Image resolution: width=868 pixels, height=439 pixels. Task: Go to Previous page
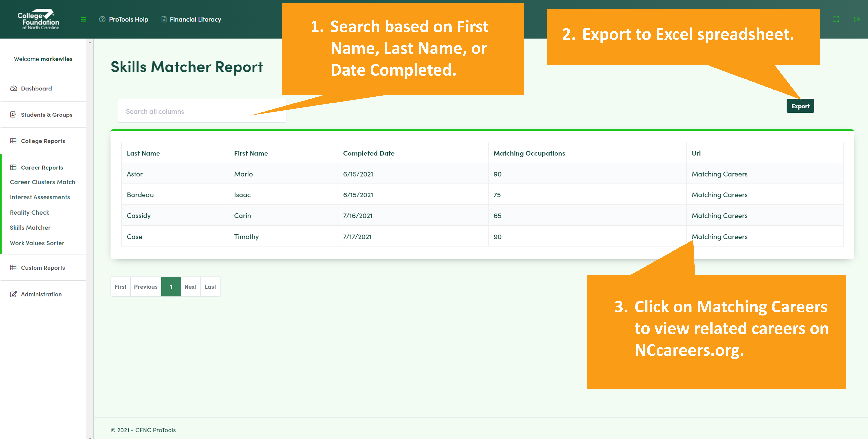[145, 287]
